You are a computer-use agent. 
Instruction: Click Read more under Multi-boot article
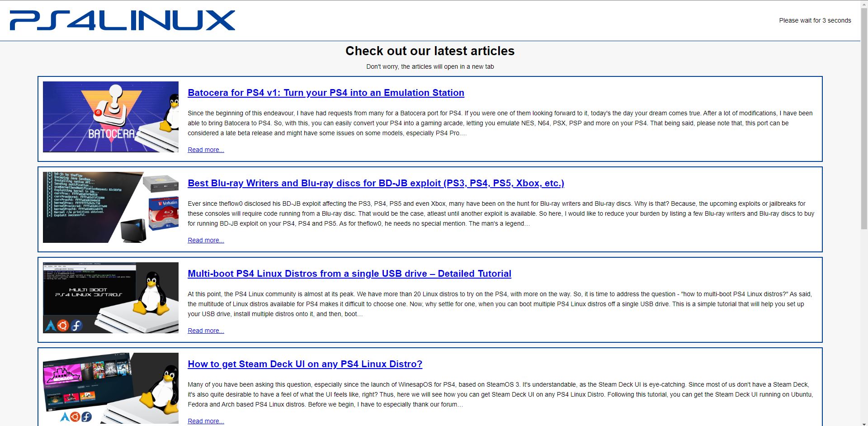pos(206,331)
